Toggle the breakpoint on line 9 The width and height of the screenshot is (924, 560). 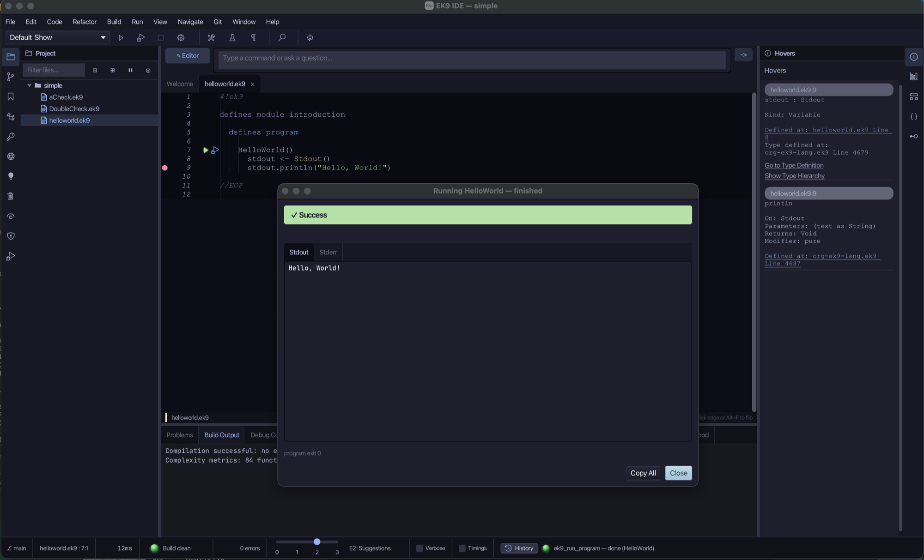click(x=165, y=168)
